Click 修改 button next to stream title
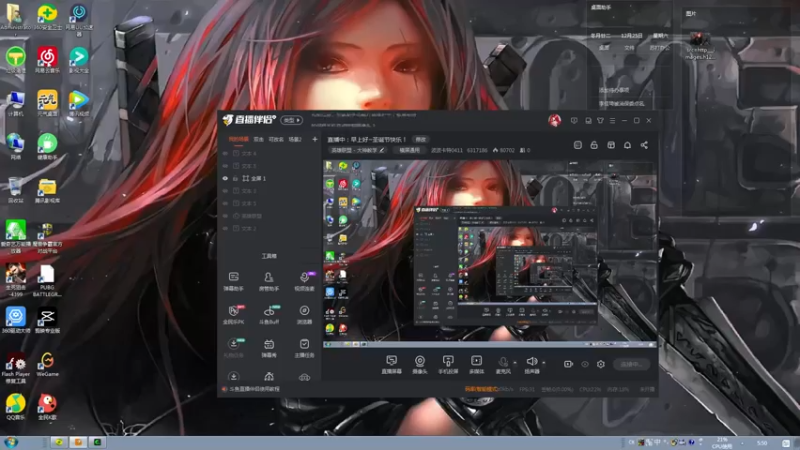 (421, 139)
